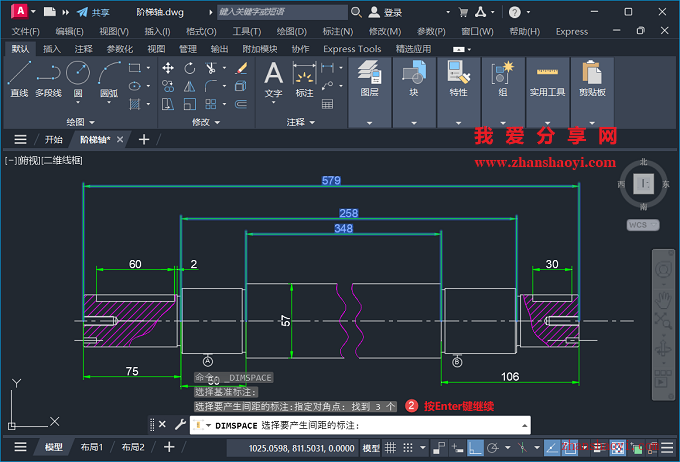
Task: Open the Dimension (标注N) menu
Action: pyautogui.click(x=338, y=31)
